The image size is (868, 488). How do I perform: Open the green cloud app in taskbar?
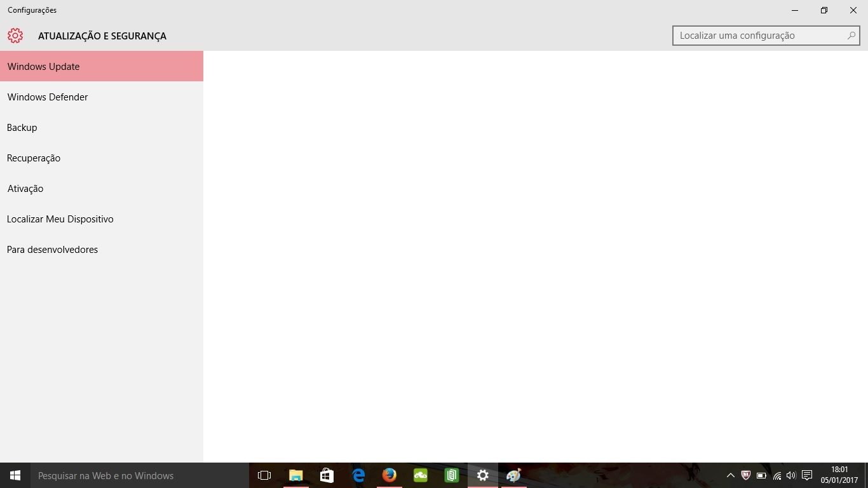pos(421,475)
